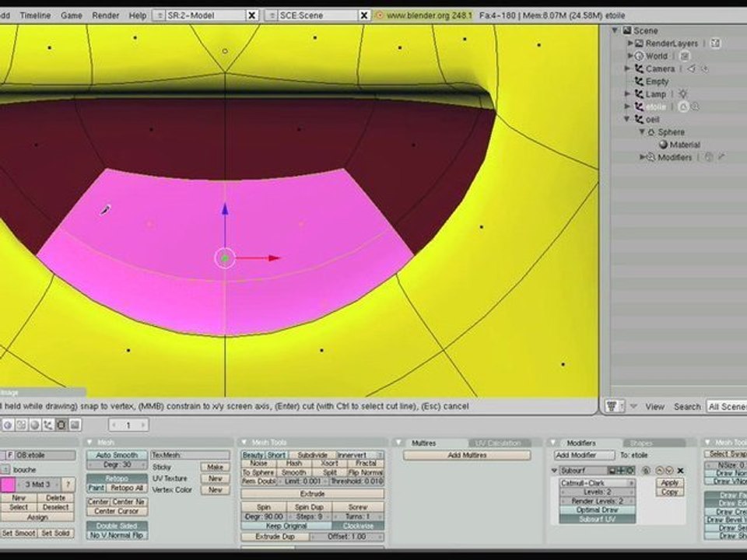The width and height of the screenshot is (747, 560).
Task: Switch to the UV Calculation tab
Action: 498,443
